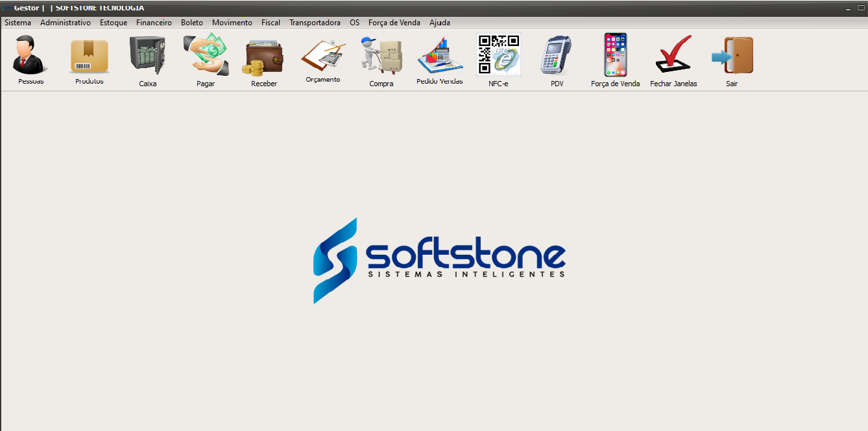Open the Caixa safe icon
The image size is (868, 431).
coord(147,56)
